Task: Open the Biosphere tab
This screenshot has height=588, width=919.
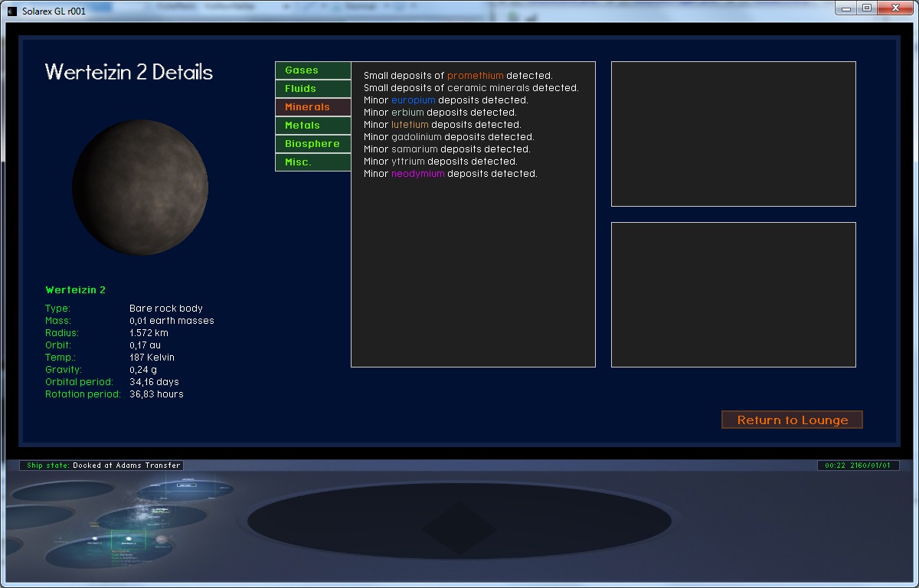Action: [312, 144]
